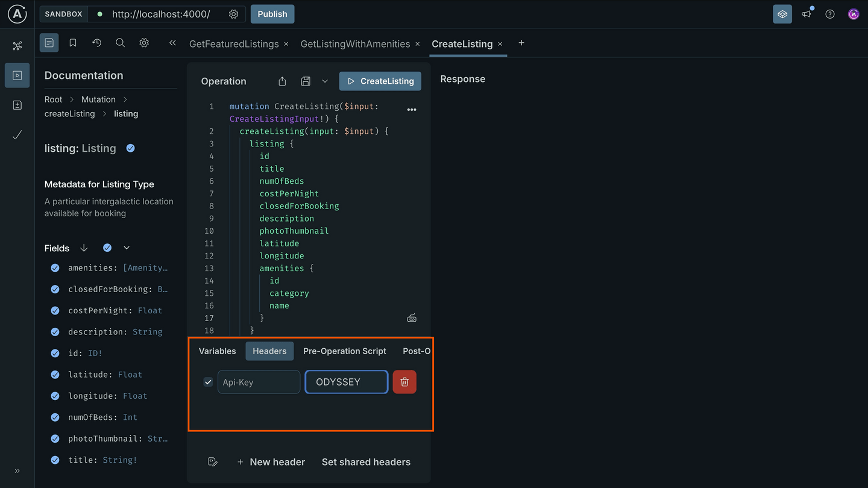
Task: Collapse the documentation panel with double chevrons
Action: coord(172,43)
